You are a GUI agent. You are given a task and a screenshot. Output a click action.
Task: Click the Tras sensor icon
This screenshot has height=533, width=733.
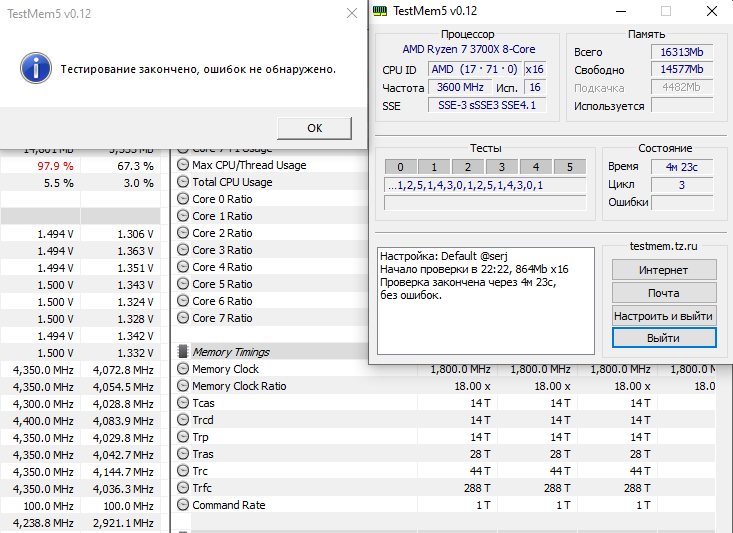point(183,454)
